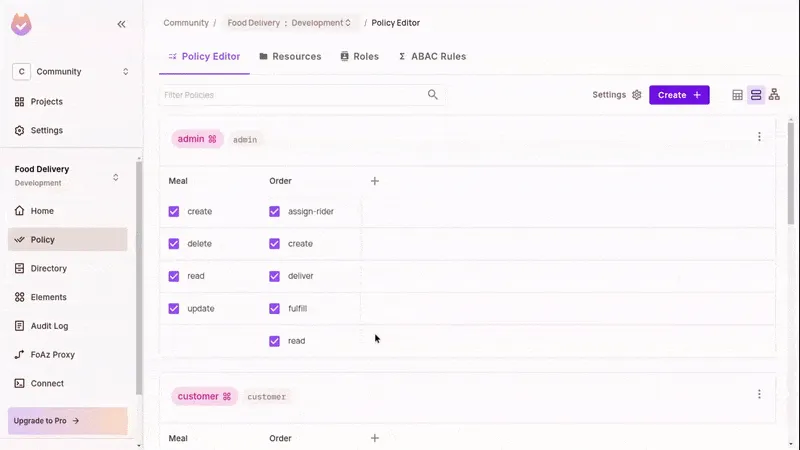Open the Elements page
The width and height of the screenshot is (800, 450).
(x=67, y=297)
